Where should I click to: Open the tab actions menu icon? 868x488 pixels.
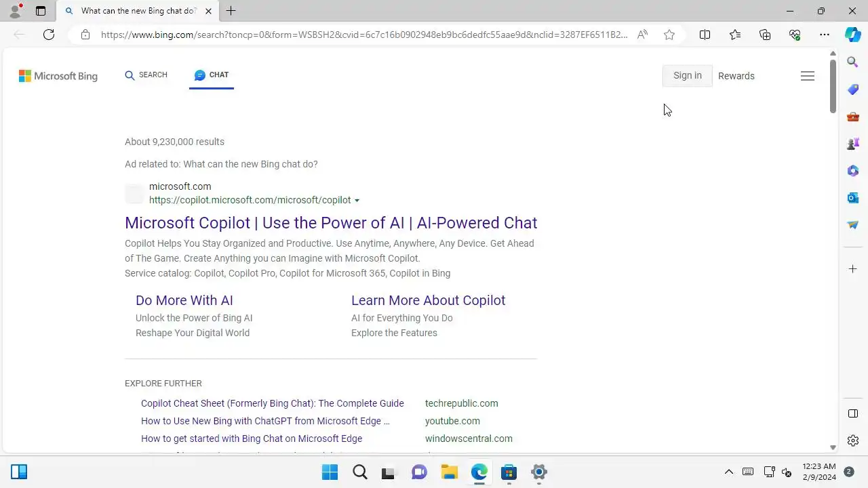41,11
